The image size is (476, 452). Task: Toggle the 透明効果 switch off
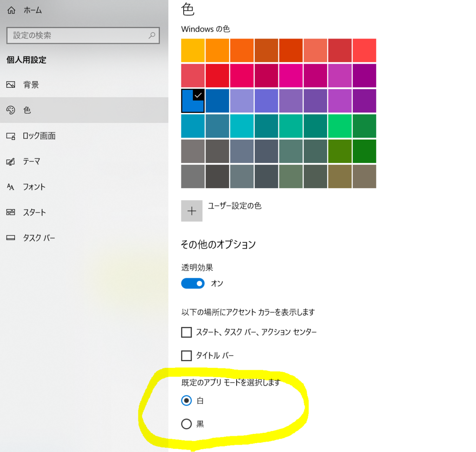193,284
